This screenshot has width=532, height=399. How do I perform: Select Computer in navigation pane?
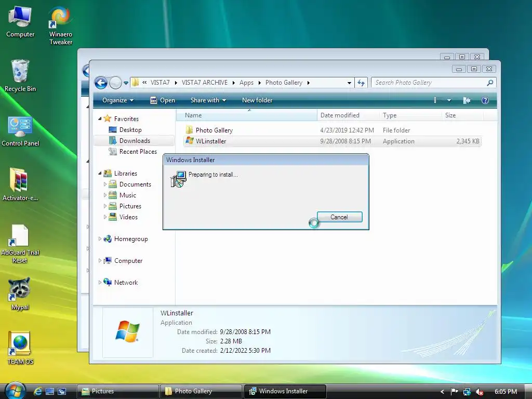coord(128,261)
